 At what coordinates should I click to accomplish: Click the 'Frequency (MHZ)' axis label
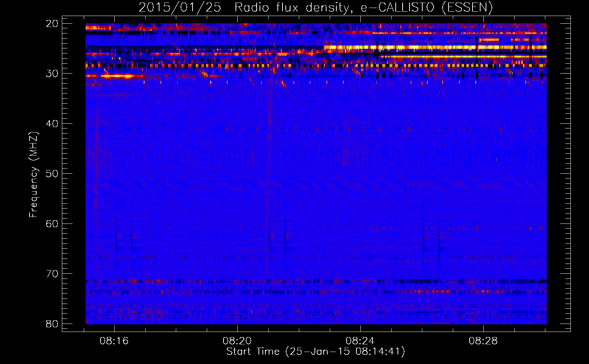coord(33,175)
